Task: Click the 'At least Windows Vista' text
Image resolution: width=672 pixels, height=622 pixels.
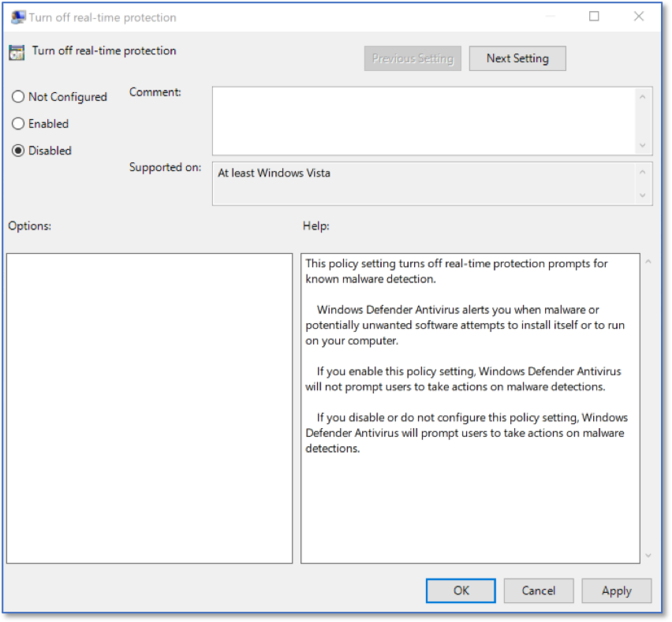Action: click(274, 173)
